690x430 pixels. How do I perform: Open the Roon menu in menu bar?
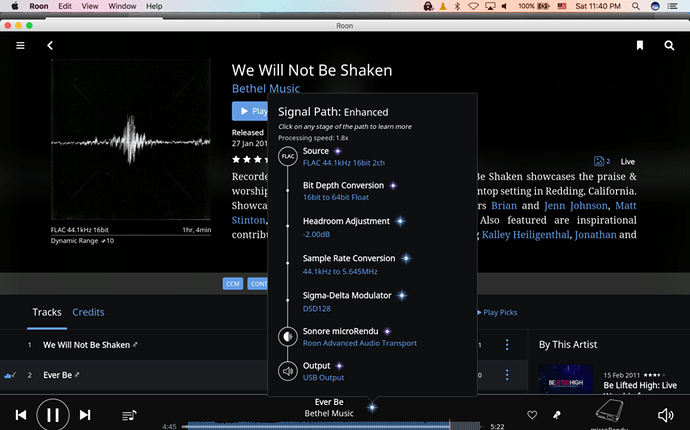(39, 6)
